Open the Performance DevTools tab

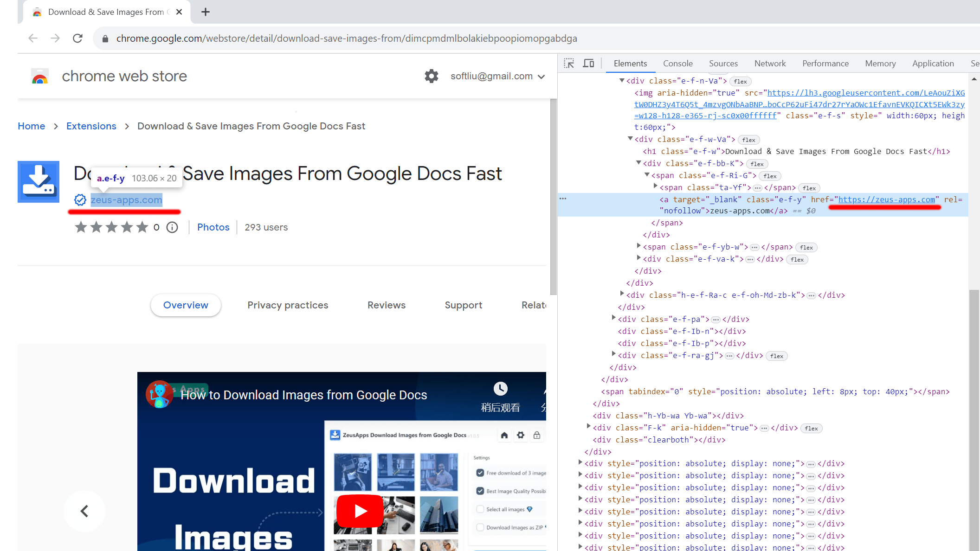(825, 64)
